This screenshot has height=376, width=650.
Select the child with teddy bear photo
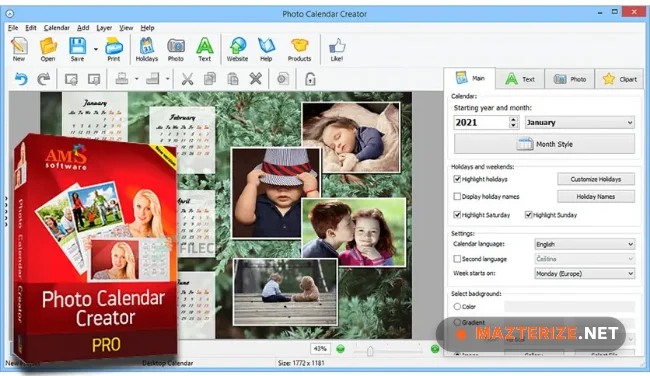285,292
